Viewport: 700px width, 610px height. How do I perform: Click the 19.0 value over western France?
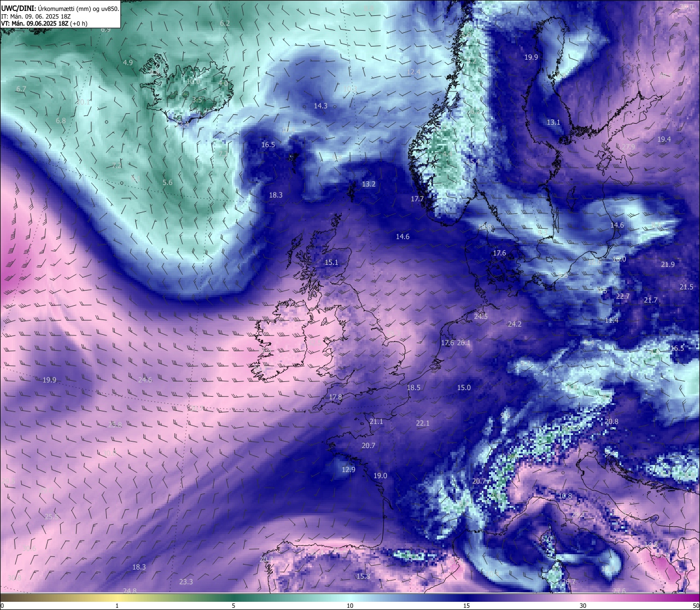380,475
